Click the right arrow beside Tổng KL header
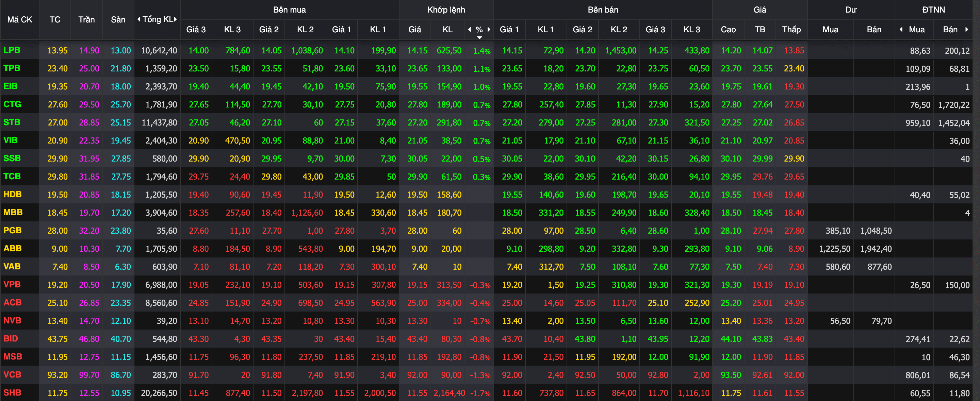Screen dimensions: 980x401 [x=175, y=19]
